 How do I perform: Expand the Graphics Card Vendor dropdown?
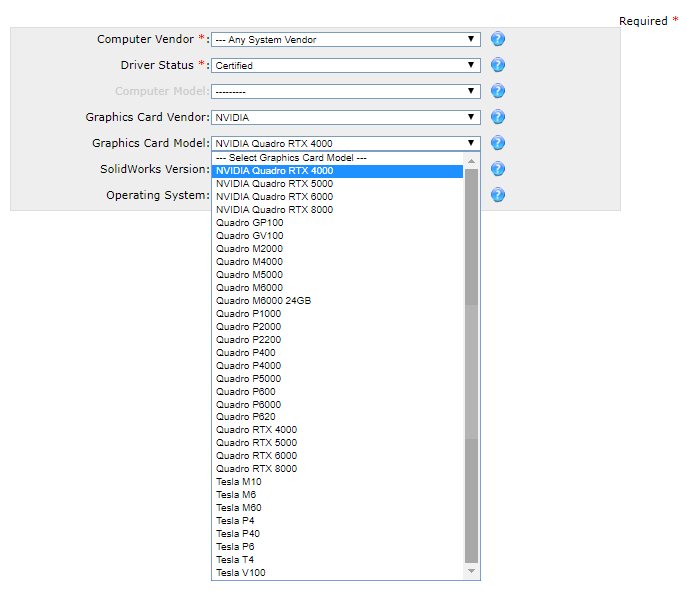[345, 118]
